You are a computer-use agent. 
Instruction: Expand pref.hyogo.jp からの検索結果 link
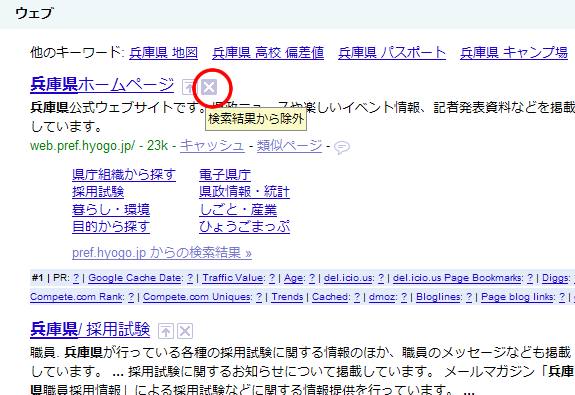(162, 253)
